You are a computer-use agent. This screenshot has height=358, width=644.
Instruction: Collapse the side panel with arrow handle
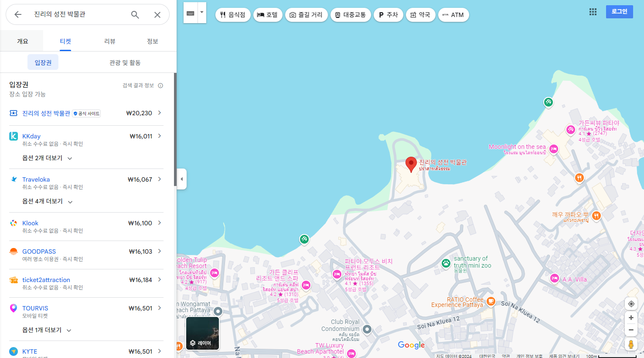pos(182,179)
